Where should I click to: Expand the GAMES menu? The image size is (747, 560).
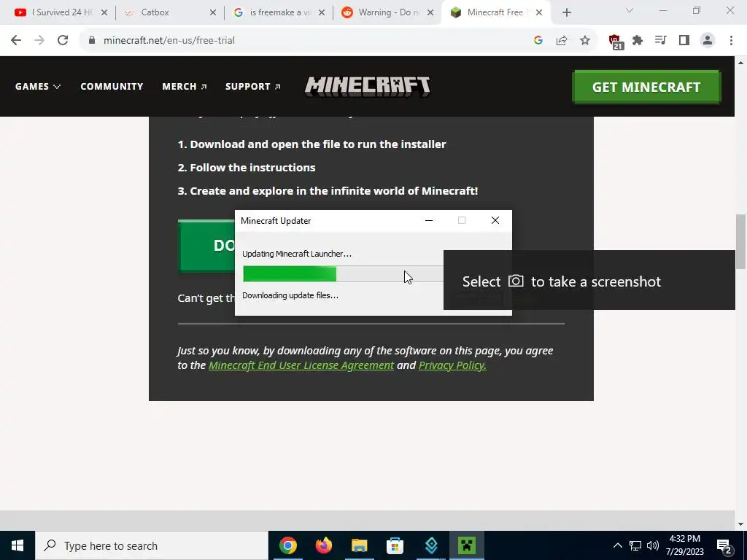[x=38, y=87]
